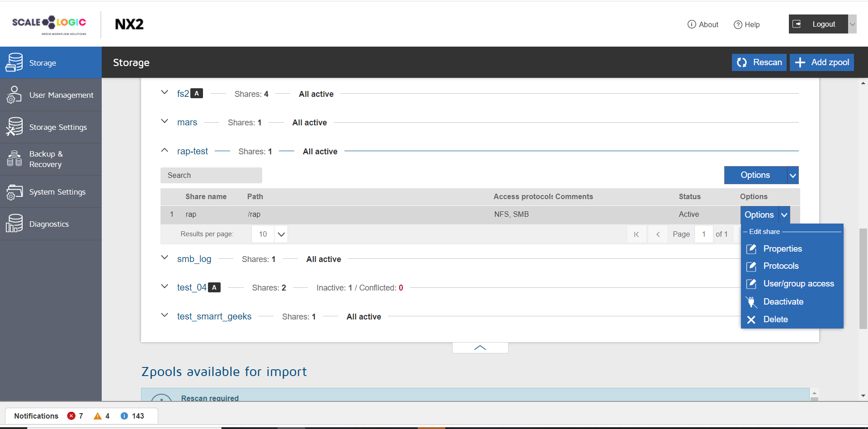This screenshot has width=868, height=429.
Task: Open the Notifications tab
Action: [81, 416]
